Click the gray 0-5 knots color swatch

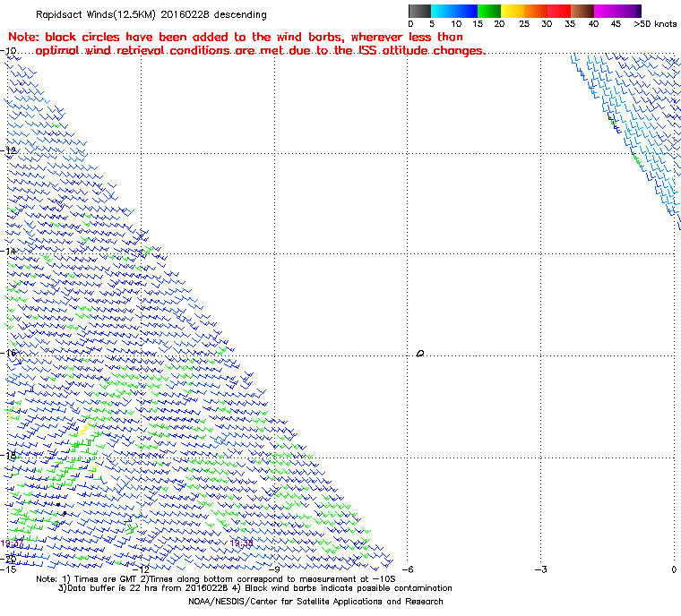[419, 11]
